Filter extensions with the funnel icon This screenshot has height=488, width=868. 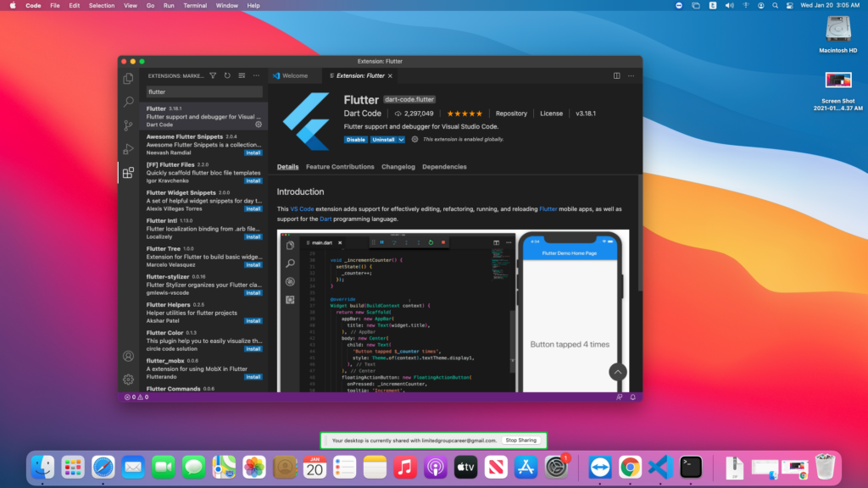point(213,75)
